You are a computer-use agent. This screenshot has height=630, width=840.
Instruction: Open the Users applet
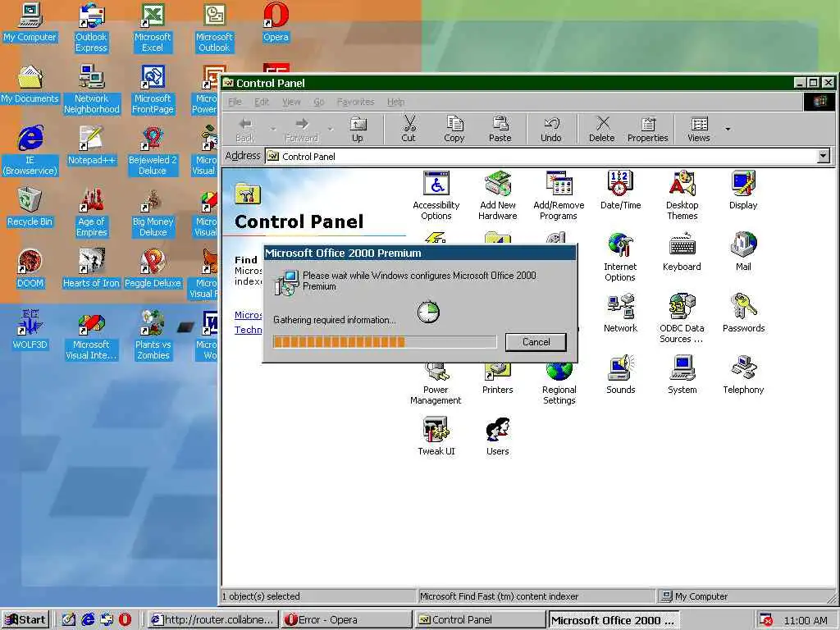point(498,436)
